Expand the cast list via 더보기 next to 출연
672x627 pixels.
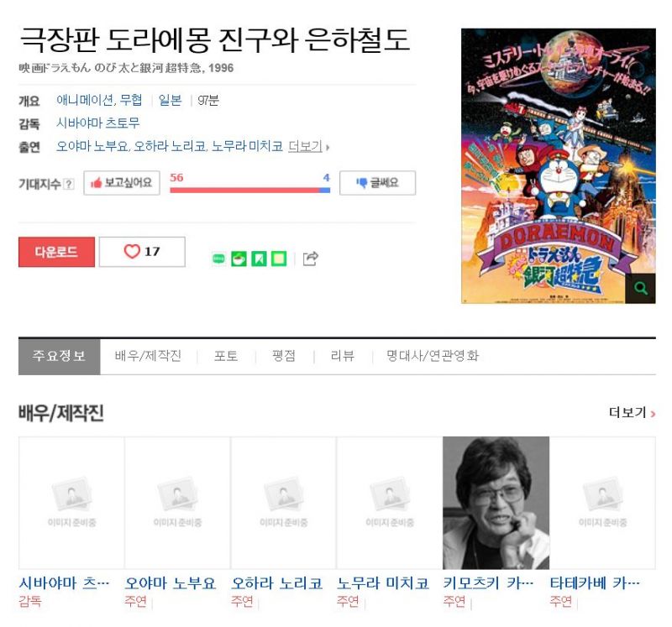click(308, 147)
